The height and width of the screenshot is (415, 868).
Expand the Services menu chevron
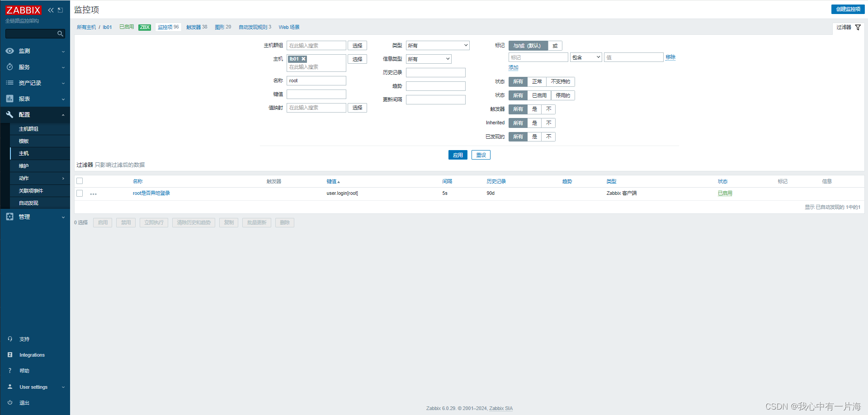tap(63, 67)
